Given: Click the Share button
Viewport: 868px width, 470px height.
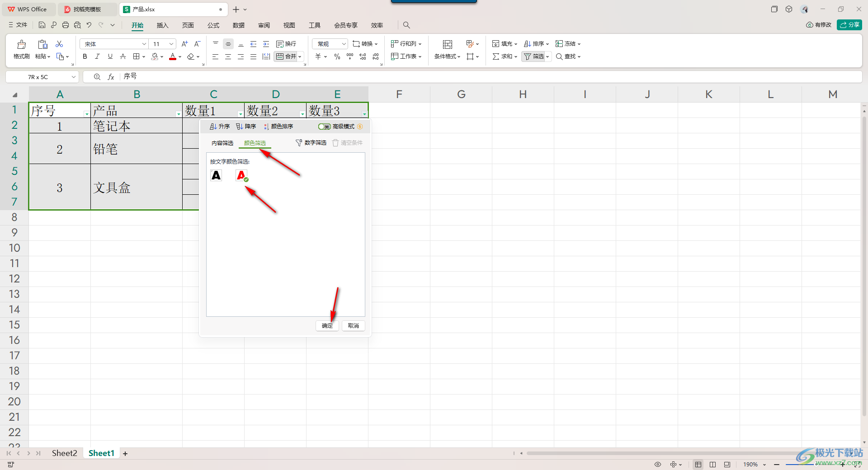Looking at the screenshot, I should click(849, 25).
